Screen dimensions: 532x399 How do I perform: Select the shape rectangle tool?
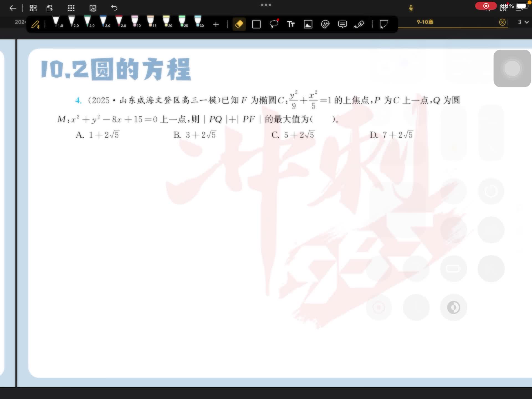256,24
